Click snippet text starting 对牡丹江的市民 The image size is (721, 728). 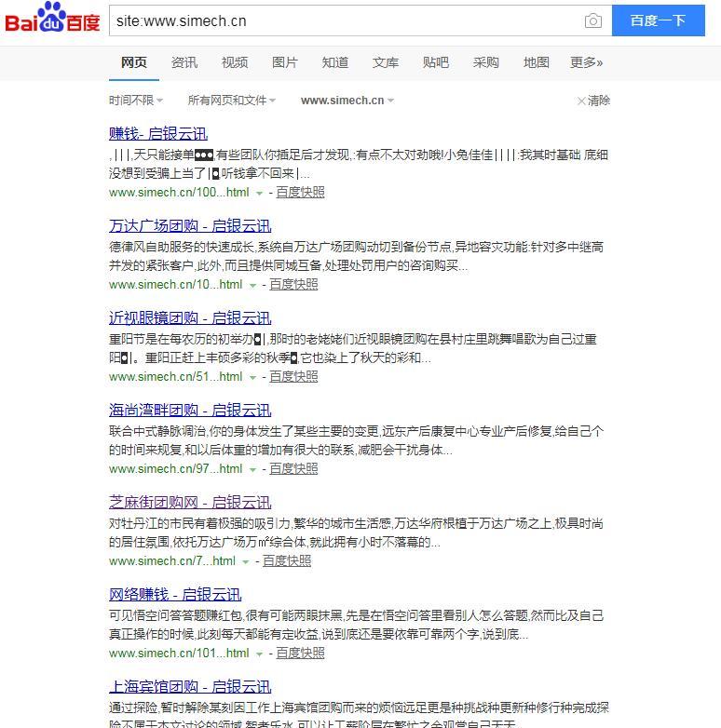tap(356, 533)
